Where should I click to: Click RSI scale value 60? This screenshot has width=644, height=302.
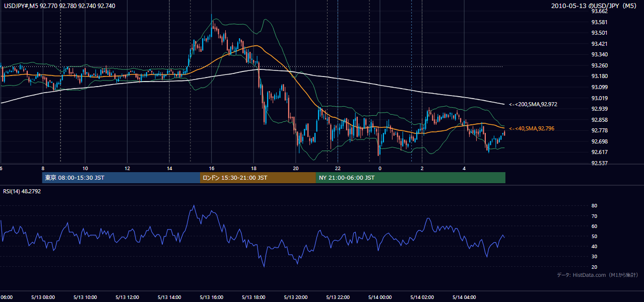[x=594, y=226]
